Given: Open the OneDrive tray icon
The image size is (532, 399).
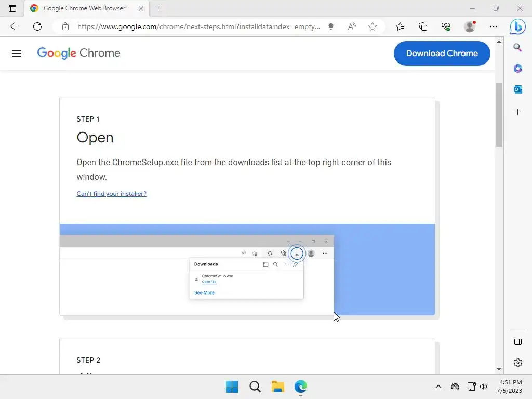Looking at the screenshot, I should point(455,387).
